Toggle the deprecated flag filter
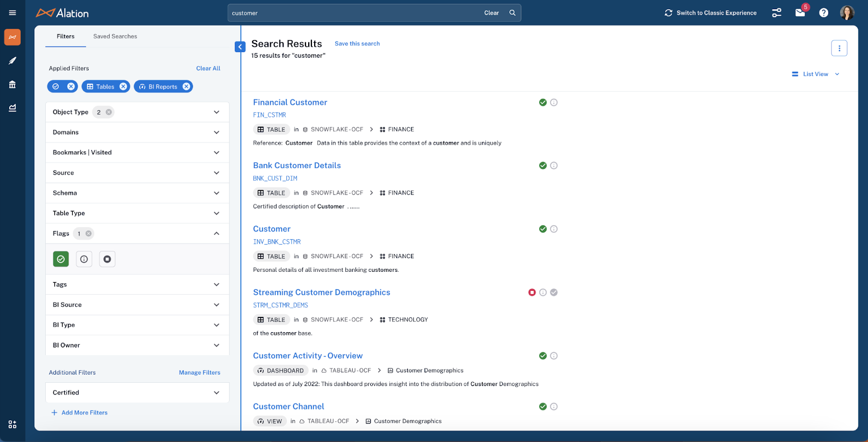 107,259
